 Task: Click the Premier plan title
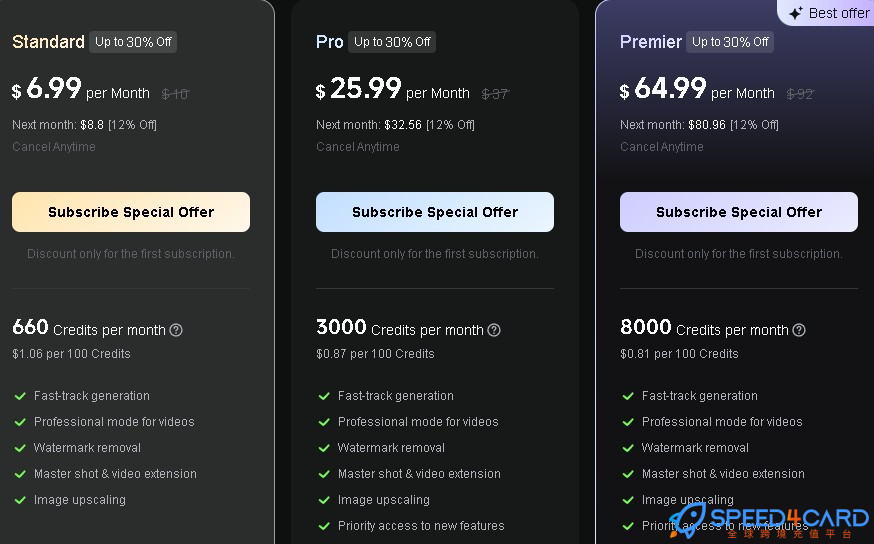coord(650,42)
